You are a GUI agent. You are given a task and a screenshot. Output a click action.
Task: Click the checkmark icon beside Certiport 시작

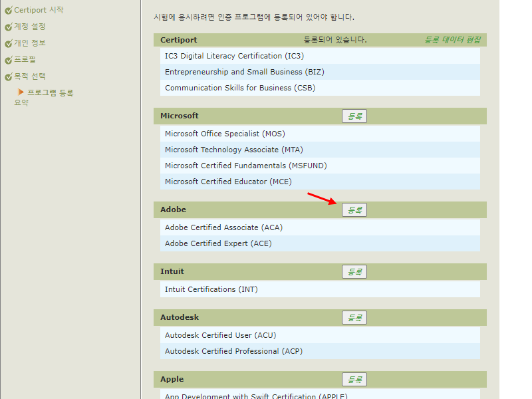click(9, 10)
